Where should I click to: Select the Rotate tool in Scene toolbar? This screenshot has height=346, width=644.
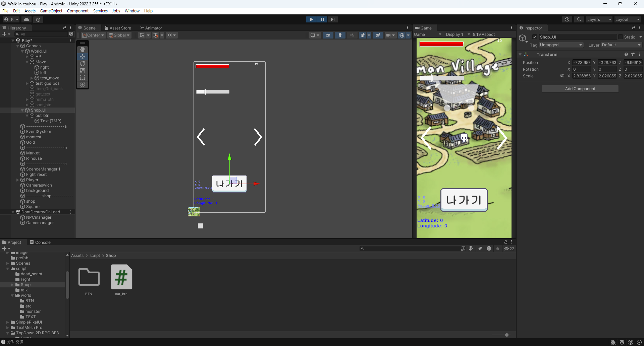pyautogui.click(x=83, y=64)
